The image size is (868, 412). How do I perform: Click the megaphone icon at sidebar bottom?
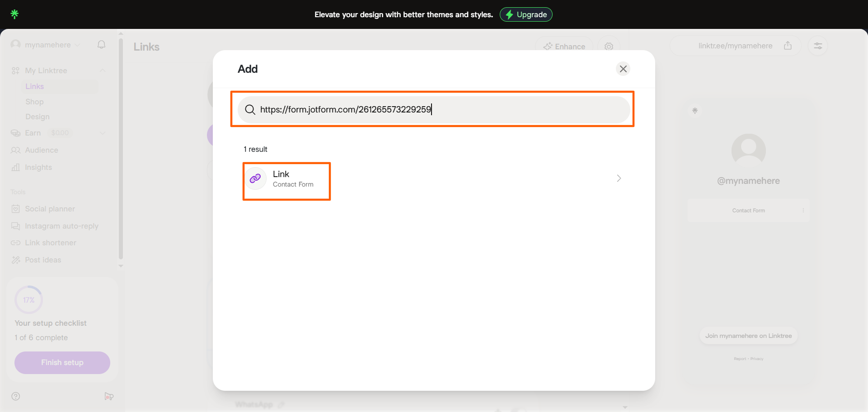click(109, 396)
